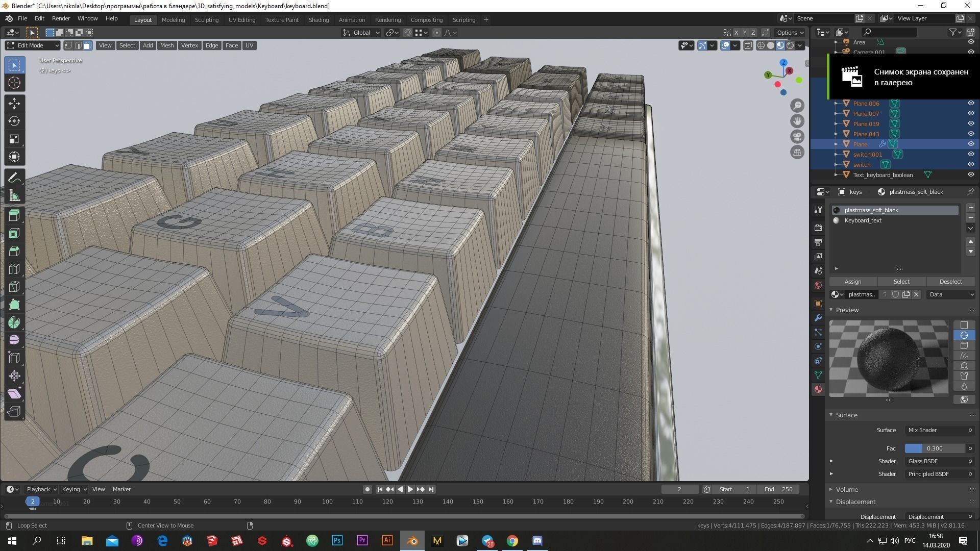Click the End frame 250 field
This screenshot has height=551, width=980.
[x=778, y=489]
